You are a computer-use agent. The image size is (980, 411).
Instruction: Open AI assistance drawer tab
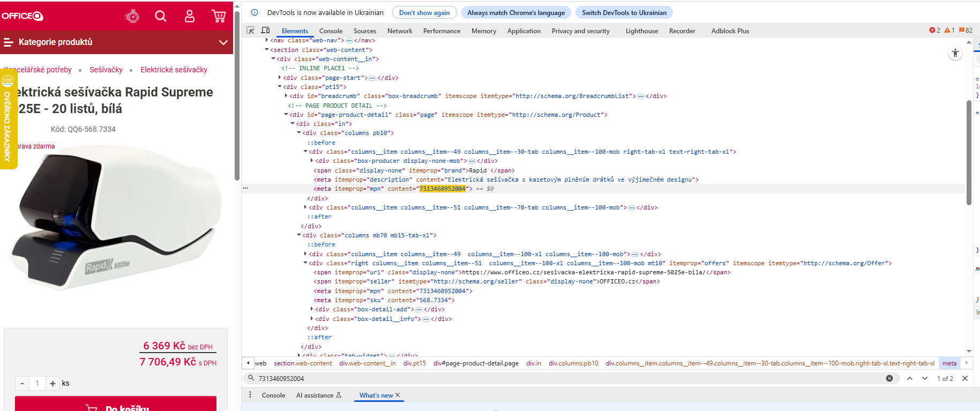pyautogui.click(x=319, y=395)
